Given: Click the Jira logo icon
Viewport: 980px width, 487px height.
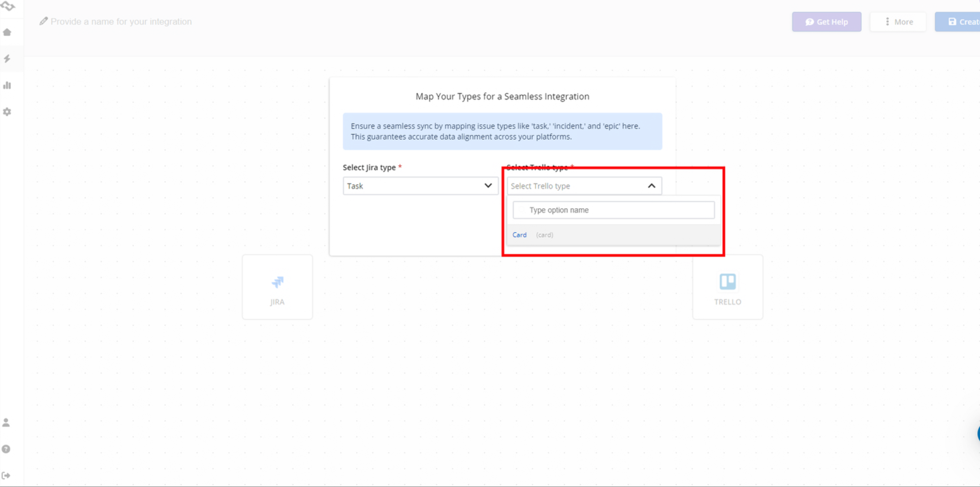Looking at the screenshot, I should pos(277,282).
